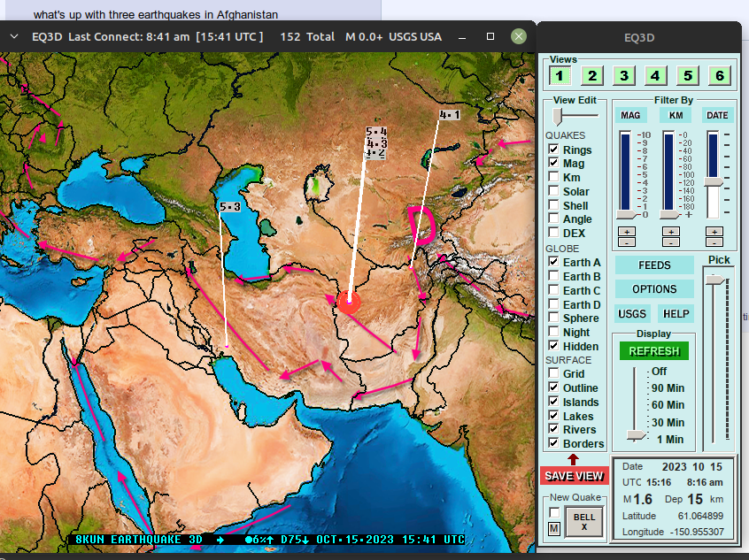The width and height of the screenshot is (749, 560).
Task: Click the 4.1 magnitude label on map
Action: coord(450,115)
